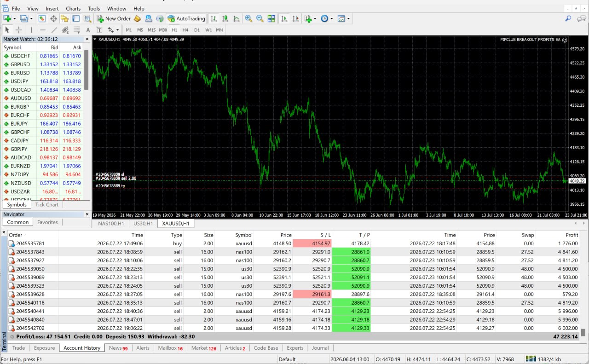Viewport: 589px width, 364px height.
Task: Toggle the AutoTrading button
Action: click(x=186, y=18)
